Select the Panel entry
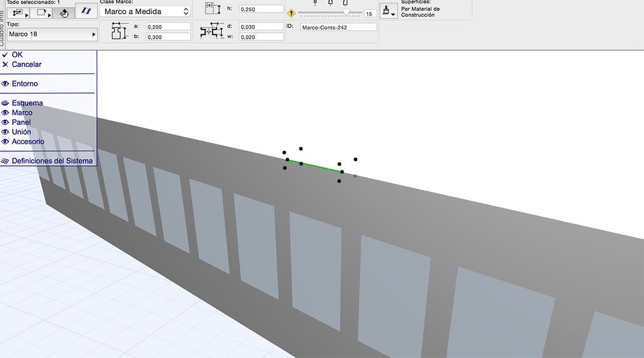The image size is (644, 358). 21,122
